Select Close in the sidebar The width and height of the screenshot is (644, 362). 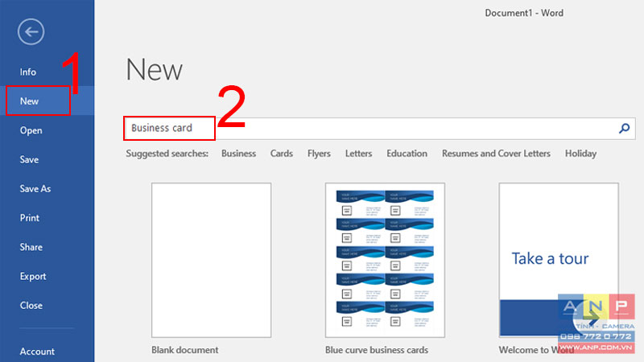click(x=31, y=306)
